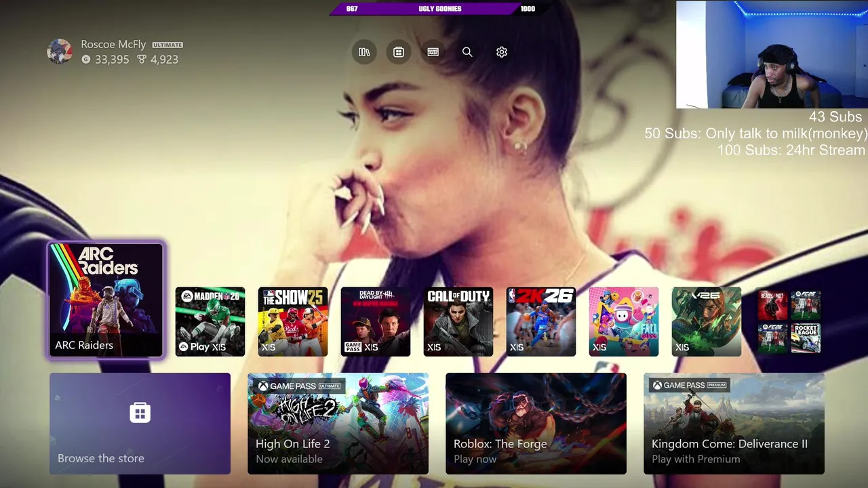
Task: Click the EA Play badge on Madden 26
Action: point(194,346)
